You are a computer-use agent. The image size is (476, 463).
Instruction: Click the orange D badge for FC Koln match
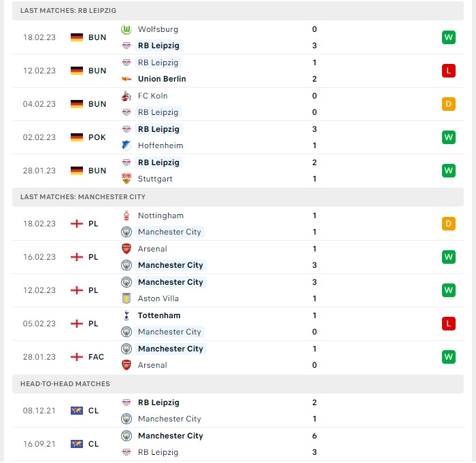[x=448, y=104]
